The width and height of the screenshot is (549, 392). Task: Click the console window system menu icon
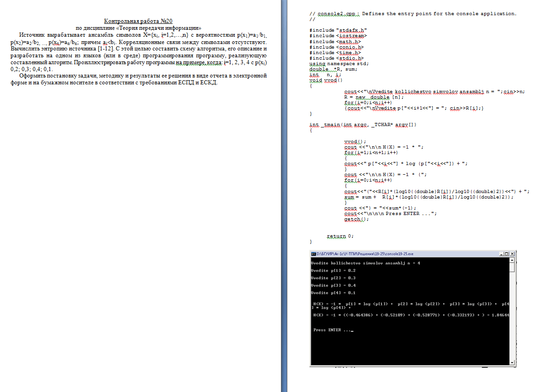314,254
